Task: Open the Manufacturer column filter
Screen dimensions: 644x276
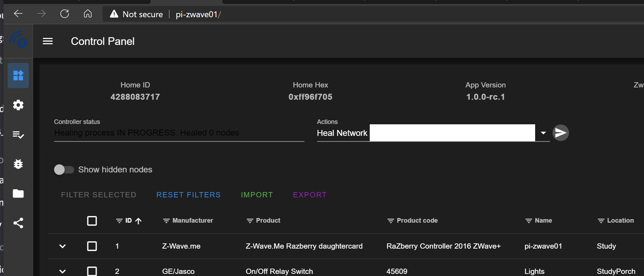Action: (x=166, y=221)
